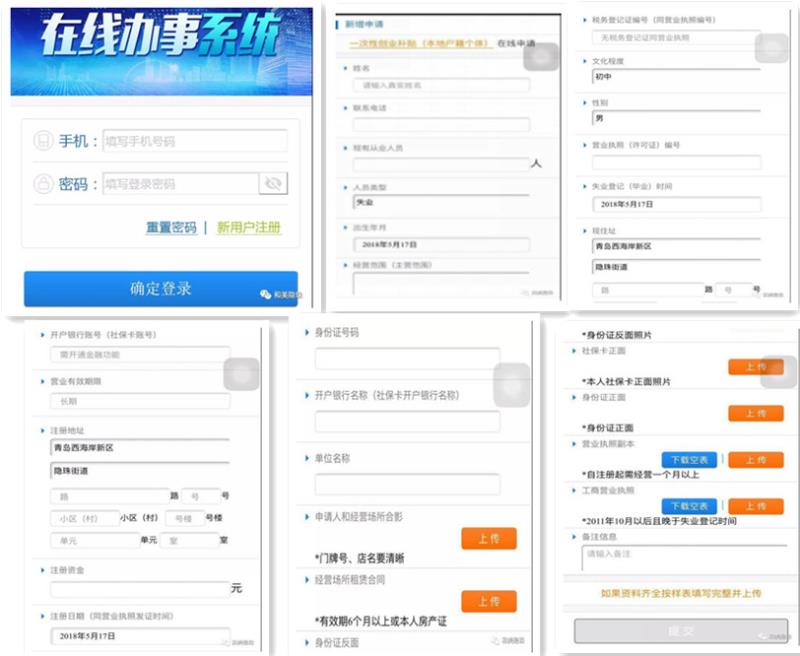Open the 人员类型 dropdown showing 失业
800x656 pixels.
[440, 202]
